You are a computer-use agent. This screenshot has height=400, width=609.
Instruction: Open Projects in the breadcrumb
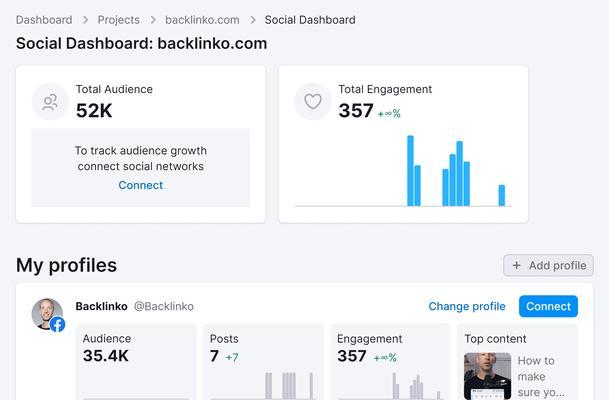tap(118, 20)
